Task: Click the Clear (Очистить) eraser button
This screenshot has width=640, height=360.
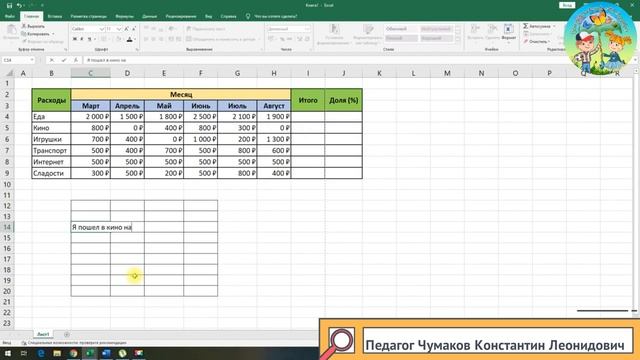Action: 536,42
